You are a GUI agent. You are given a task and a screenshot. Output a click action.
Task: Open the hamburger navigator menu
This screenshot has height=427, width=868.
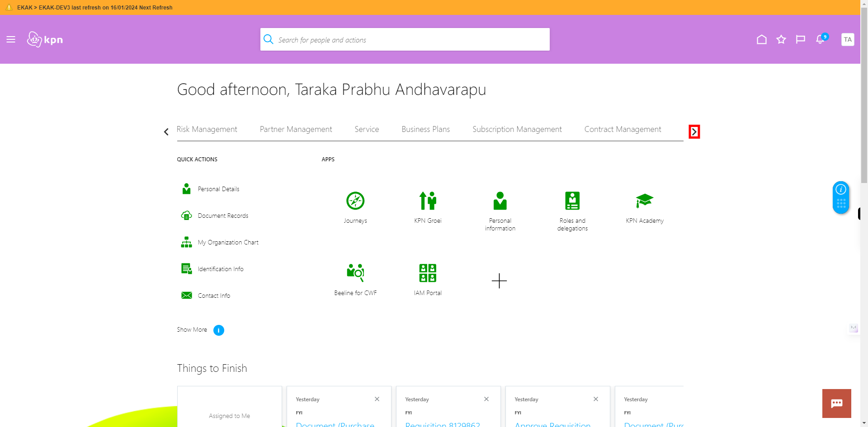coord(11,40)
